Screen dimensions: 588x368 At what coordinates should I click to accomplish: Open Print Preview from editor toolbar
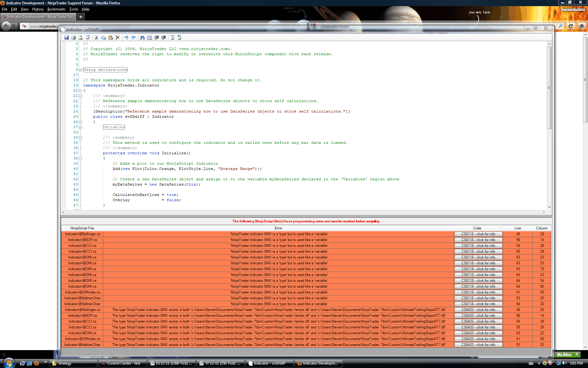81,37
